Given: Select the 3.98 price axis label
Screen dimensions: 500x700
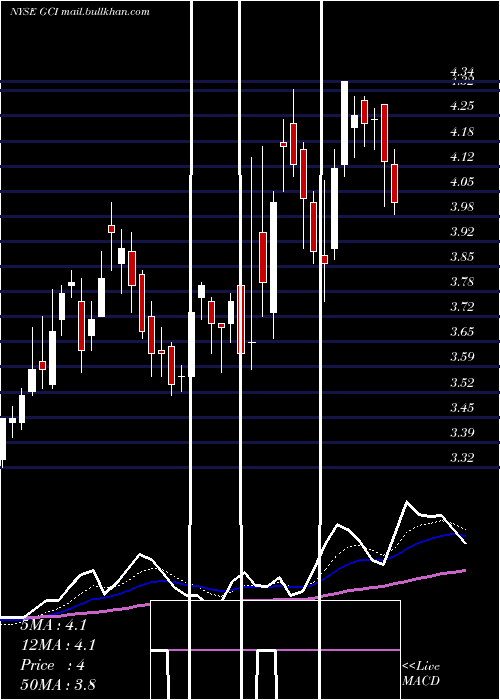Looking at the screenshot, I should point(462,207).
